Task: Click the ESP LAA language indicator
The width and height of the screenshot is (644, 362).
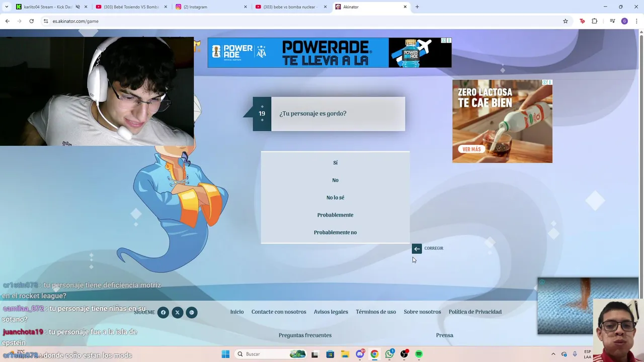Action: point(588,354)
